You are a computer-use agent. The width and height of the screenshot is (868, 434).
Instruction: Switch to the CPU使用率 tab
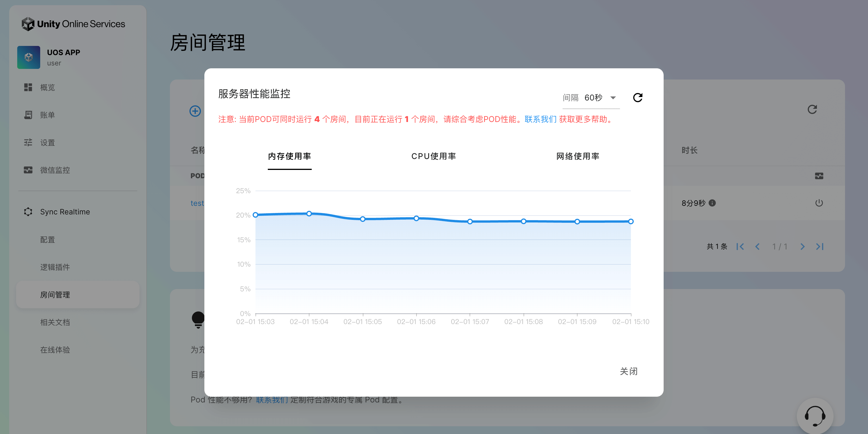click(433, 156)
